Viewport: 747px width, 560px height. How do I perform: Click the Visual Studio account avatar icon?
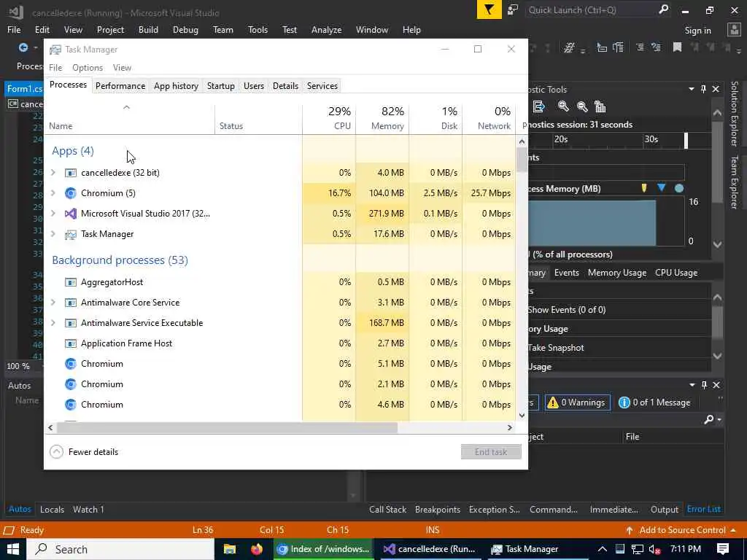(734, 29)
